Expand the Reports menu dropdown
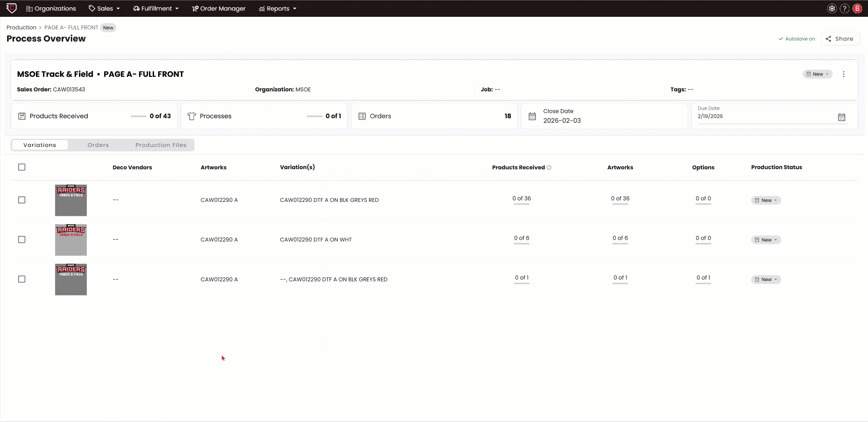The height and width of the screenshot is (422, 868). [277, 8]
